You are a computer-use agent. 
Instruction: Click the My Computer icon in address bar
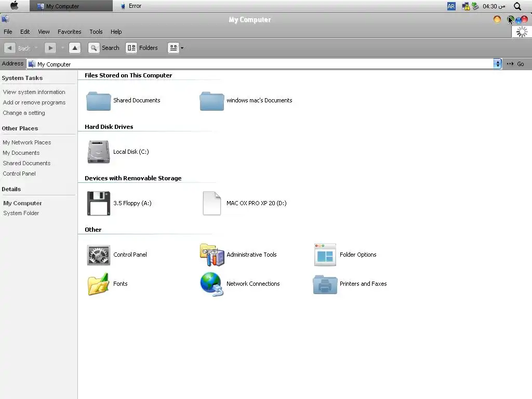click(x=32, y=64)
